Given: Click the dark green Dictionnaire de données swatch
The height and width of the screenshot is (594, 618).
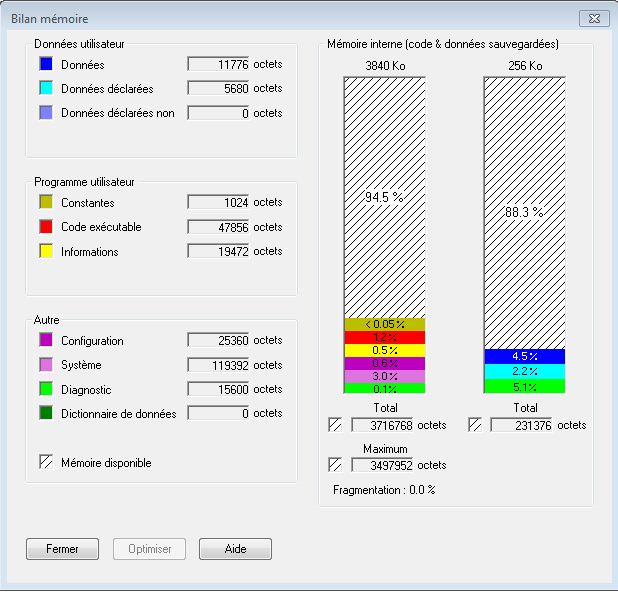Looking at the screenshot, I should 46,414.
